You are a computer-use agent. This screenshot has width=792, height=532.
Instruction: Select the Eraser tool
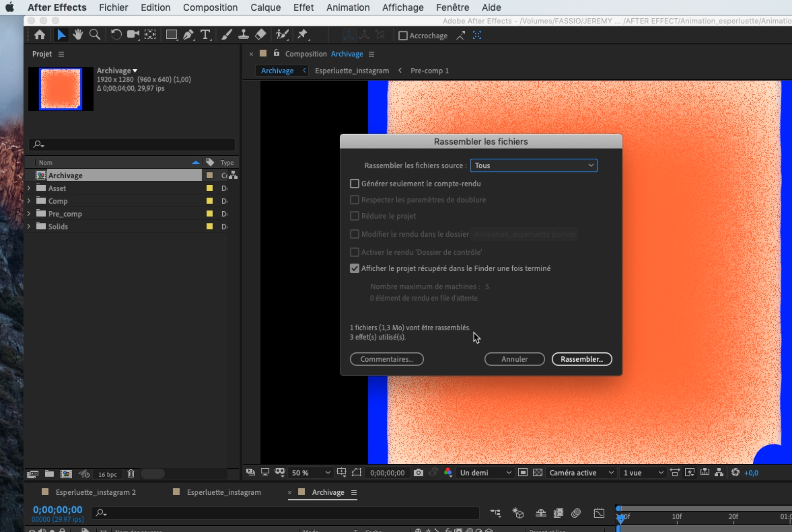260,35
